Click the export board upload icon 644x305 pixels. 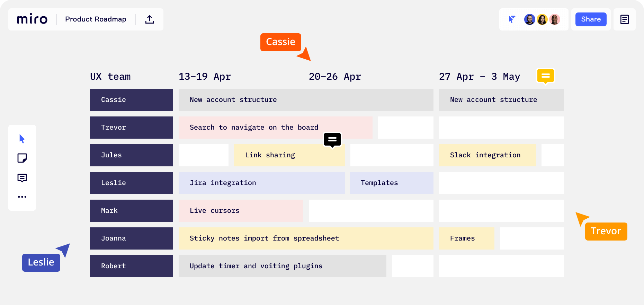point(150,19)
